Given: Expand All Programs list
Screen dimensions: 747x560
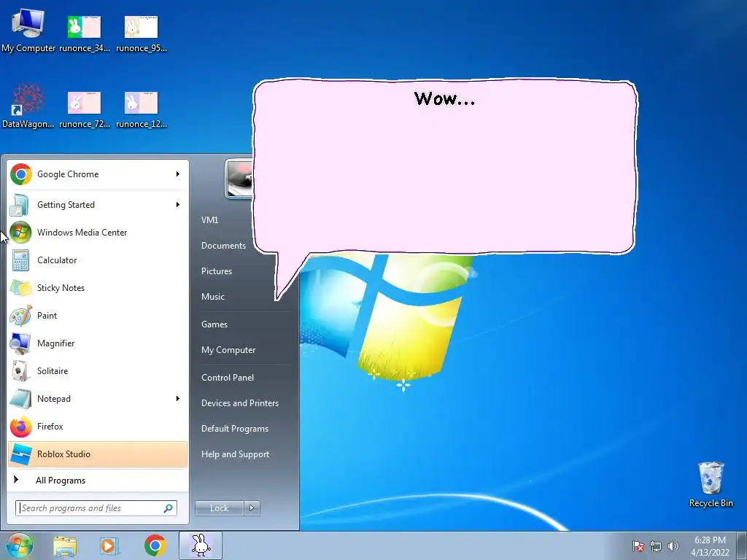Looking at the screenshot, I should click(98, 481).
